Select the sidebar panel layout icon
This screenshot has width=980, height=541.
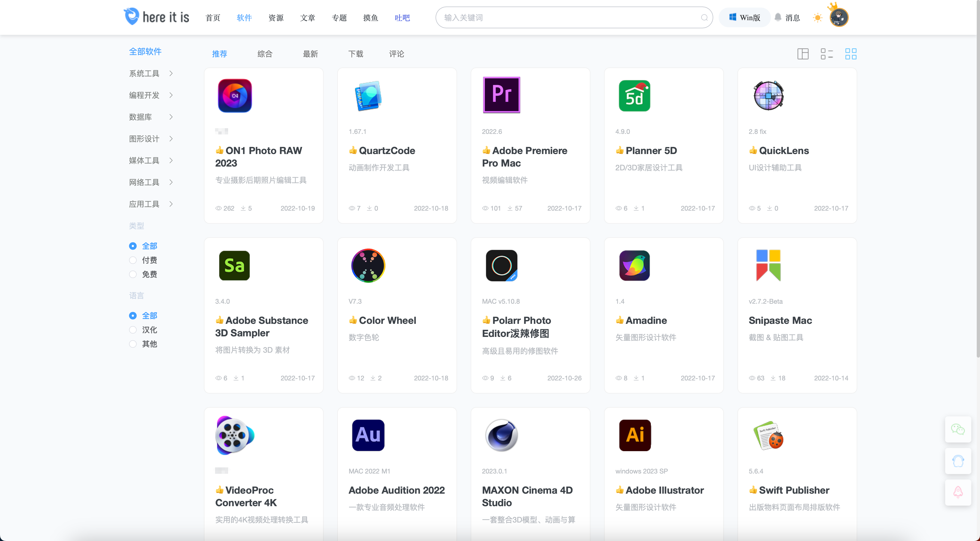click(803, 54)
